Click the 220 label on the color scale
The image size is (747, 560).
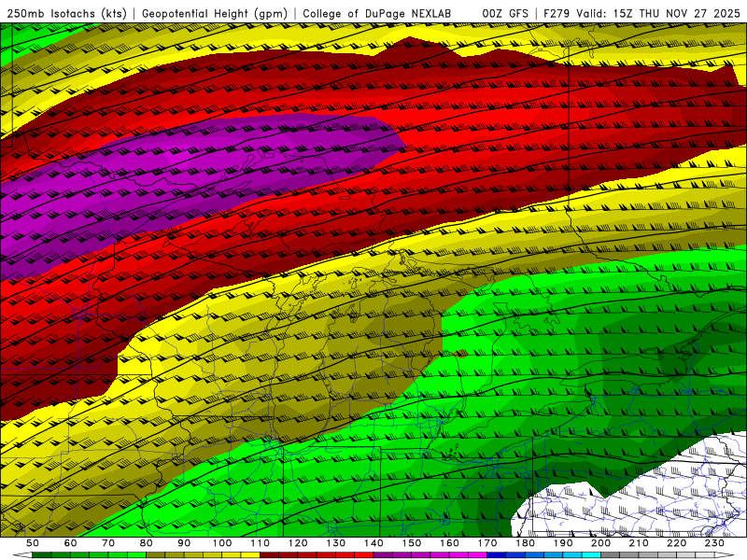tap(677, 543)
